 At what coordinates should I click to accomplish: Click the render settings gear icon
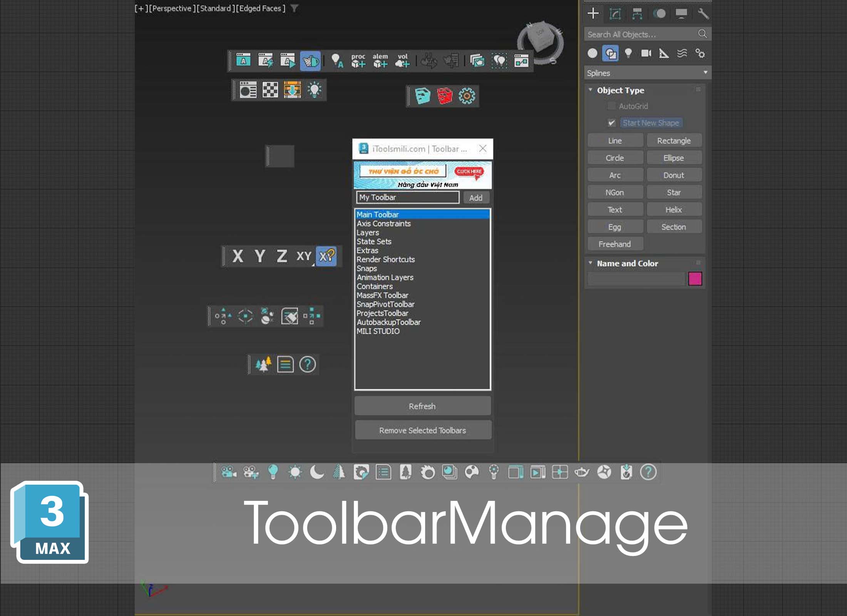(466, 96)
